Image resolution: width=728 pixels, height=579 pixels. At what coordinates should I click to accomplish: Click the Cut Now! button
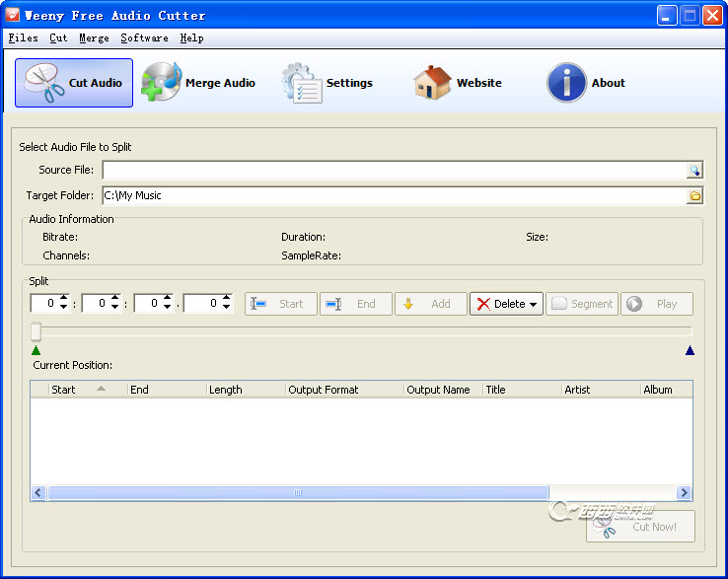pos(641,527)
